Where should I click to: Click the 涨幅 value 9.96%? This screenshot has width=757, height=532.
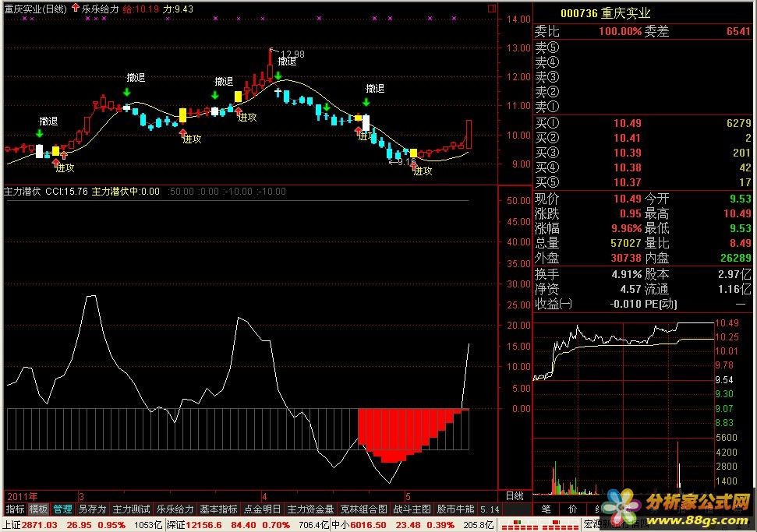626,228
